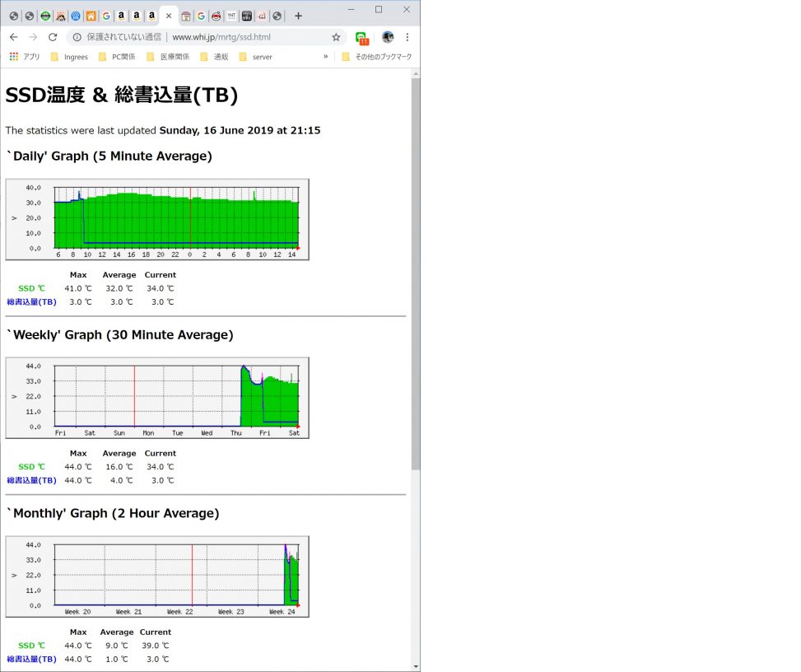Viewport: 801px width, 672px height.
Task: Close the active SSD page tab
Action: tap(169, 16)
